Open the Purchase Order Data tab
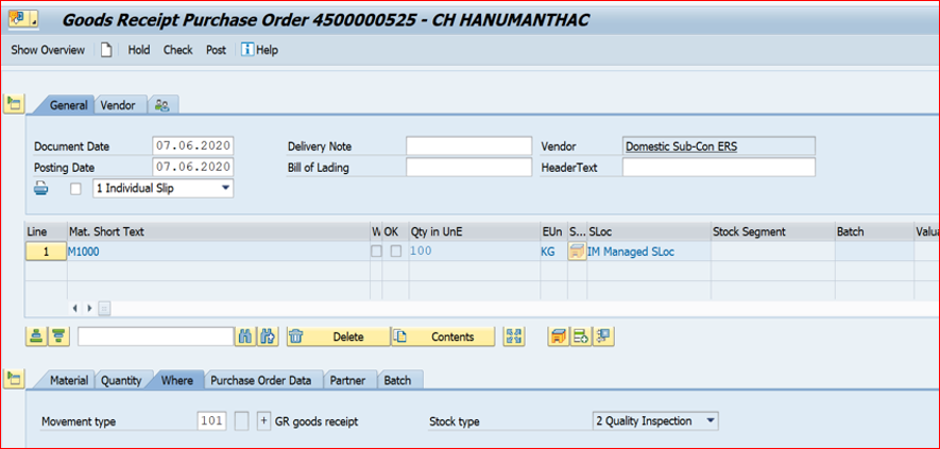Image resolution: width=940 pixels, height=449 pixels. pos(261,380)
